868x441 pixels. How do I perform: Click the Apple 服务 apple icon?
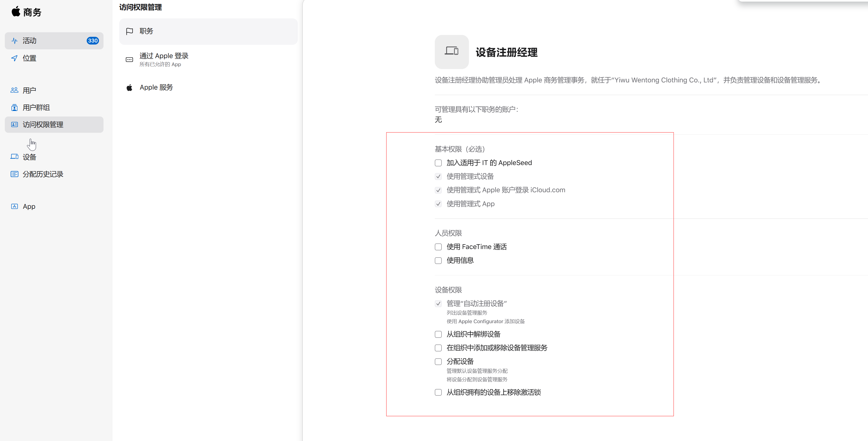(x=129, y=88)
